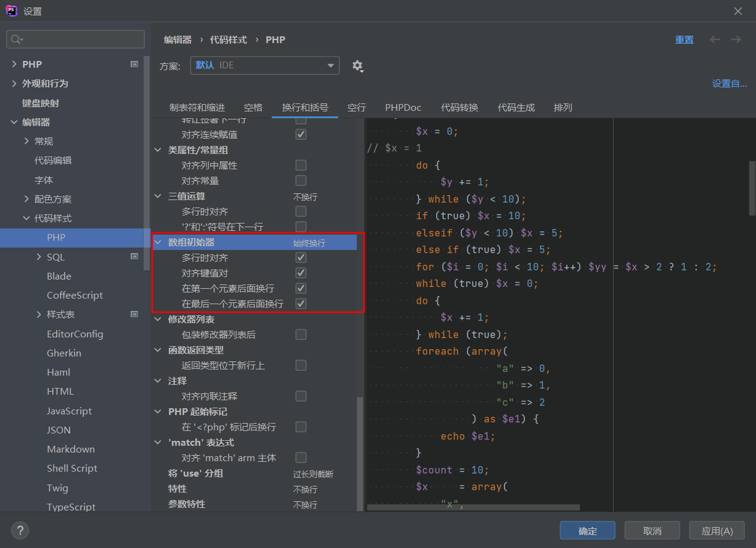This screenshot has width=756, height=548.
Task: Switch to 空行 tab
Action: click(x=357, y=107)
